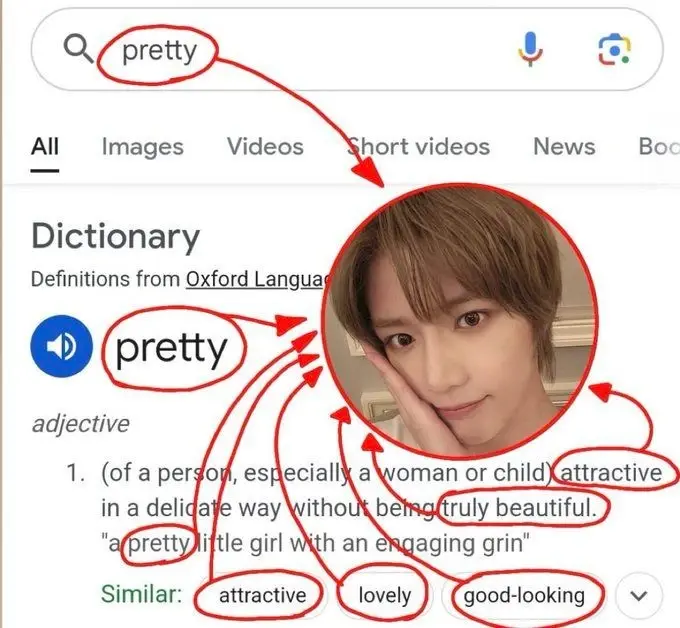This screenshot has width=680, height=628.
Task: Switch to the News tab
Action: [x=564, y=147]
